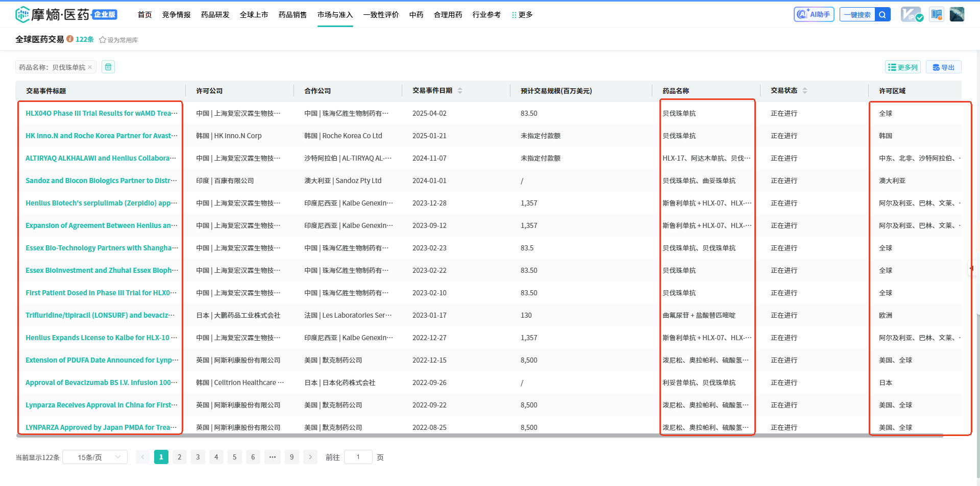Open the 全球上市 menu
980x486 pixels.
click(254, 15)
